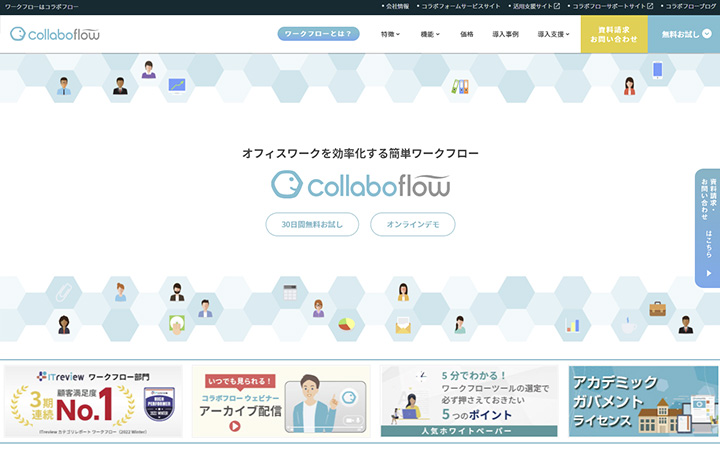Image resolution: width=720 pixels, height=450 pixels.
Task: Open the ITreview No.1 banner
Action: 93,401
